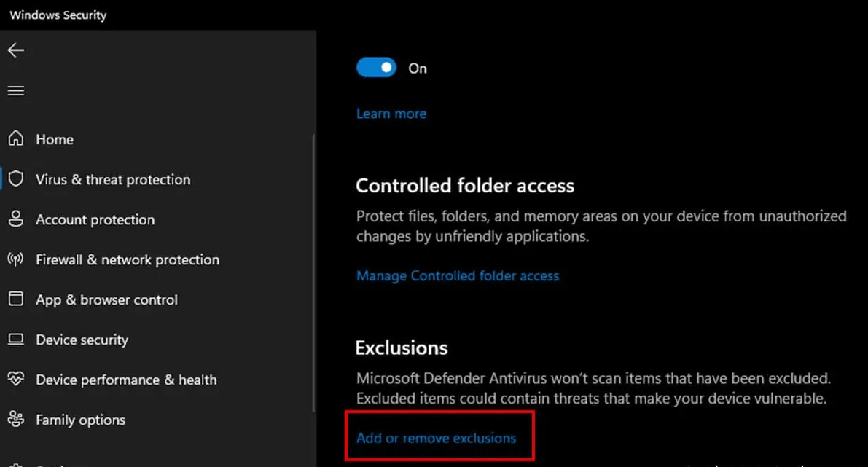
Task: Open Manage Controlled folder access link
Action: click(458, 276)
